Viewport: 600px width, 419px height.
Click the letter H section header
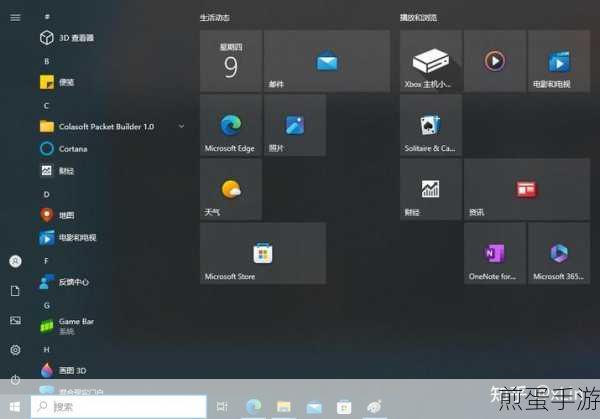coord(46,349)
